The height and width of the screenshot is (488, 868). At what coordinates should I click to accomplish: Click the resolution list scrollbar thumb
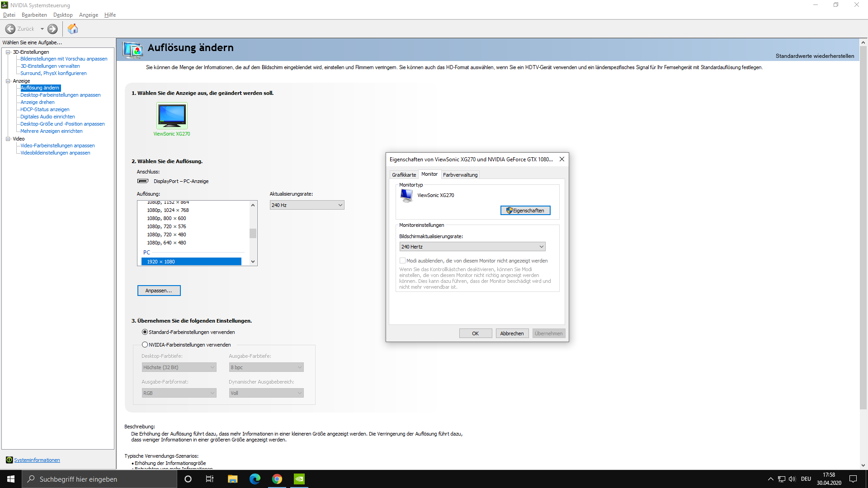point(253,233)
